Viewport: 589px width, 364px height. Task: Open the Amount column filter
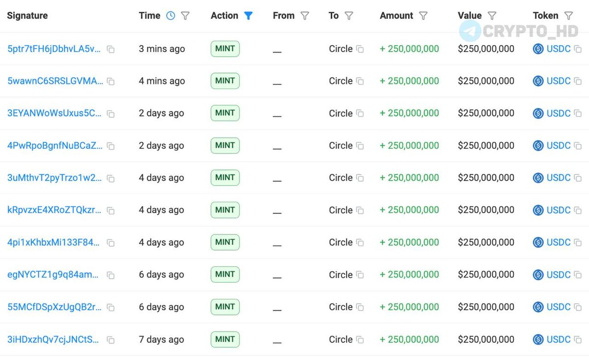[x=423, y=16]
